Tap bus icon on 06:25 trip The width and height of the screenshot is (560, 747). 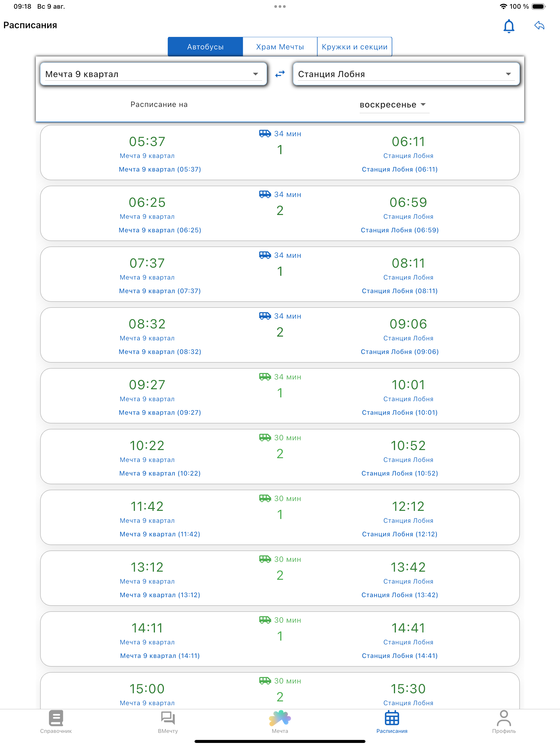(265, 195)
